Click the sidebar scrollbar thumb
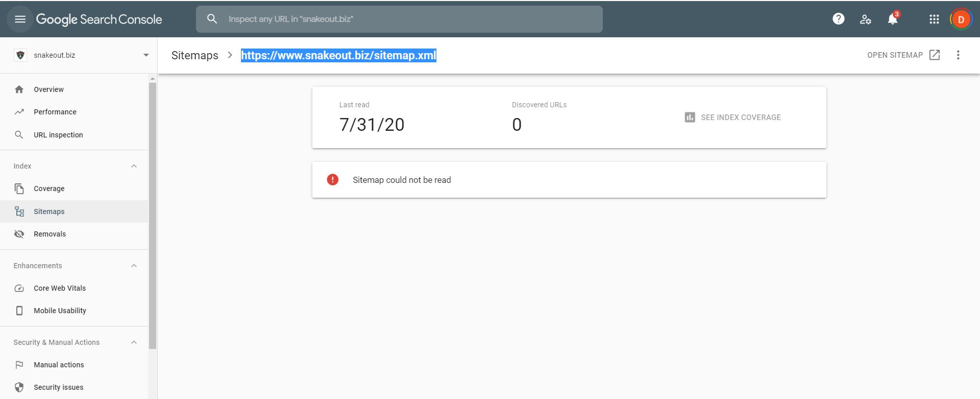The width and height of the screenshot is (980, 399). coord(152,216)
